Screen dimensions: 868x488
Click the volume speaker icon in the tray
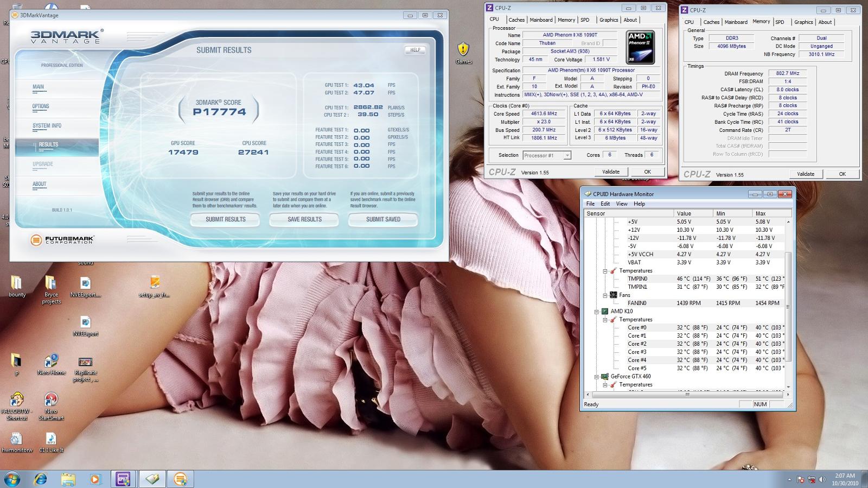[x=822, y=479]
